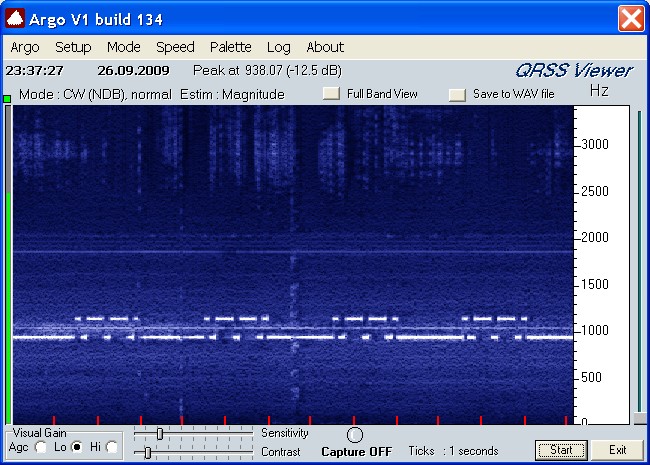Click the round Capture indicator light
The height and width of the screenshot is (465, 650).
[354, 435]
